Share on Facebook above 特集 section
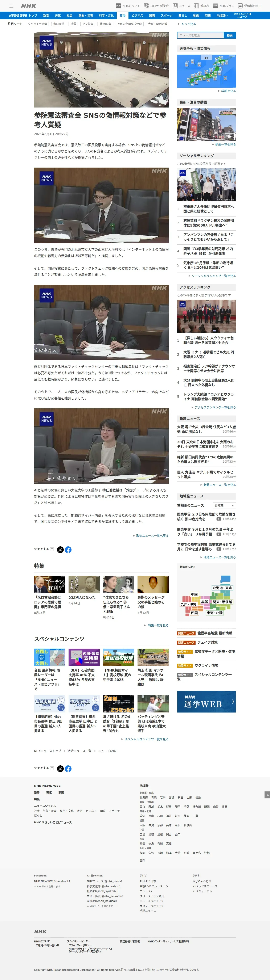The width and height of the screenshot is (270, 980). click(68, 549)
